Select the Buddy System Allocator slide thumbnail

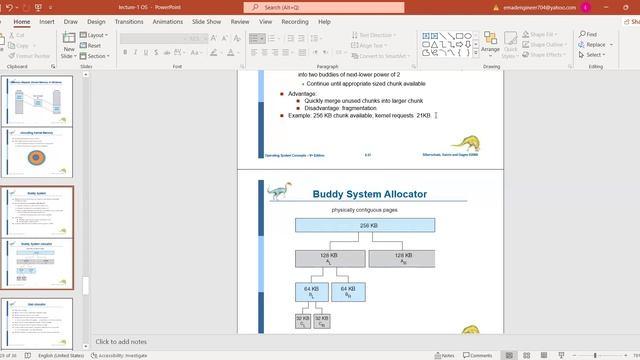click(x=37, y=264)
